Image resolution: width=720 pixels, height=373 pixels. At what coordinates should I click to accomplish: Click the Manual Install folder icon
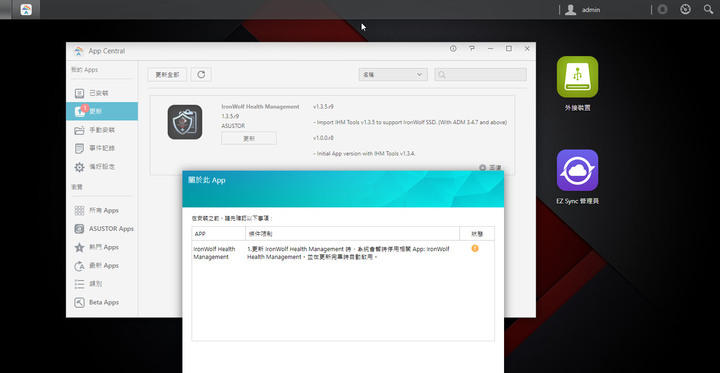click(x=79, y=130)
